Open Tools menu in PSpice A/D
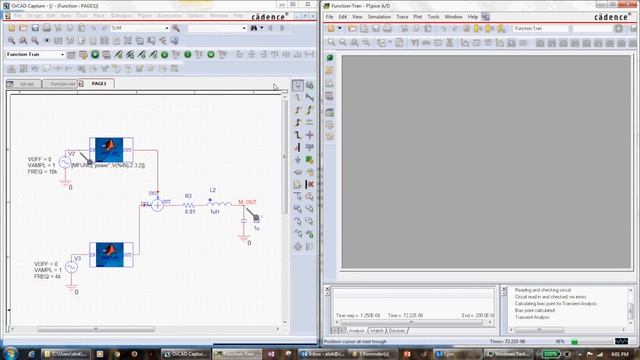Viewport: 640px width, 360px height. (x=433, y=17)
